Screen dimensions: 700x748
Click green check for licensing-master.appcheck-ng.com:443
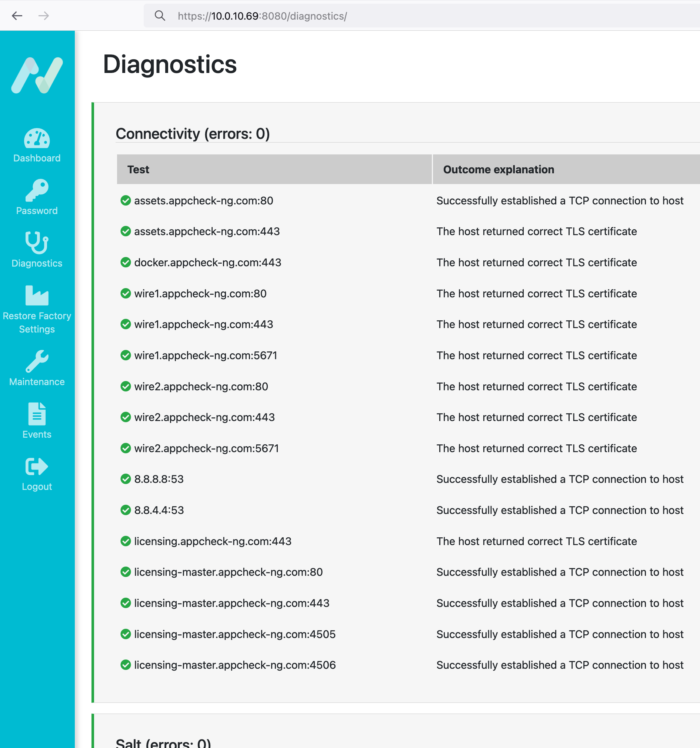point(126,603)
